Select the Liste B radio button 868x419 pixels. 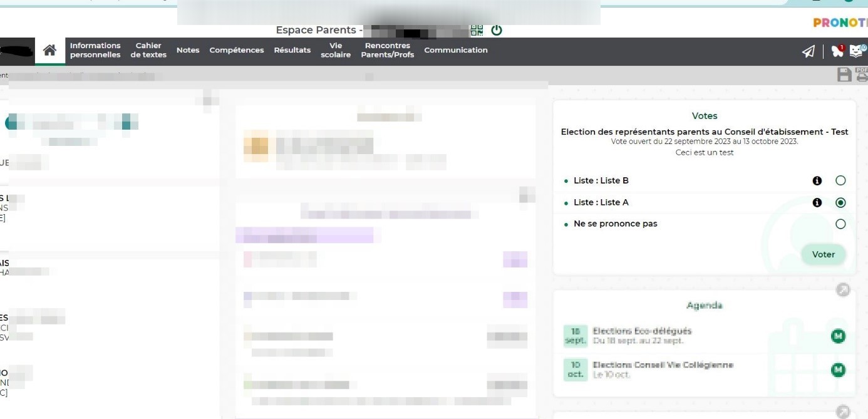tap(840, 181)
